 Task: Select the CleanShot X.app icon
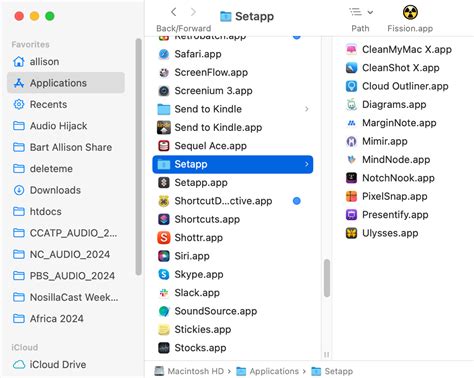click(x=351, y=68)
